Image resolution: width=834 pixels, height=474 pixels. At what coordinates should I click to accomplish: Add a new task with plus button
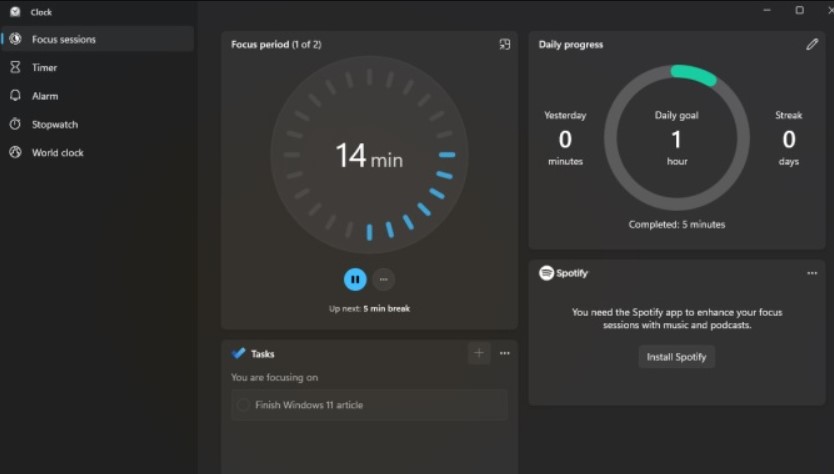(479, 353)
